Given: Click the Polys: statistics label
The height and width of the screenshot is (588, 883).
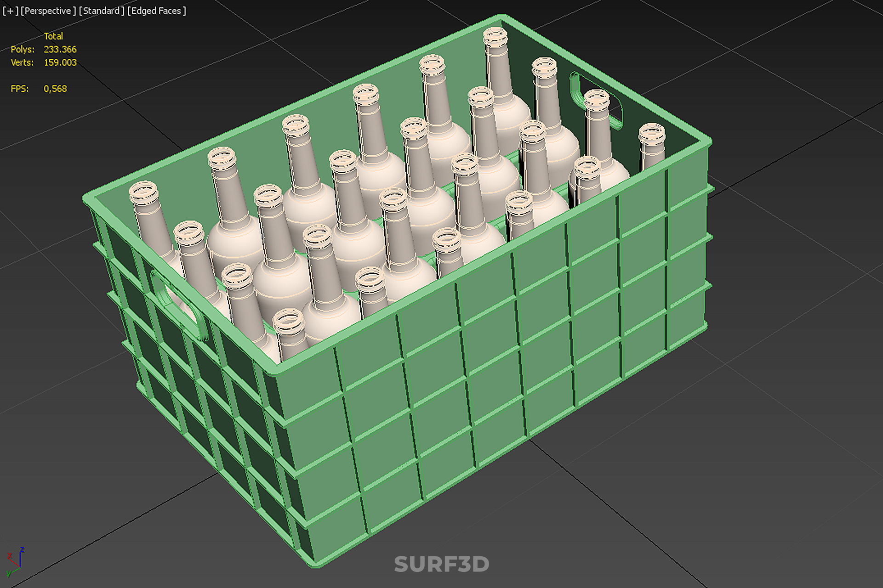Looking at the screenshot, I should (23, 49).
